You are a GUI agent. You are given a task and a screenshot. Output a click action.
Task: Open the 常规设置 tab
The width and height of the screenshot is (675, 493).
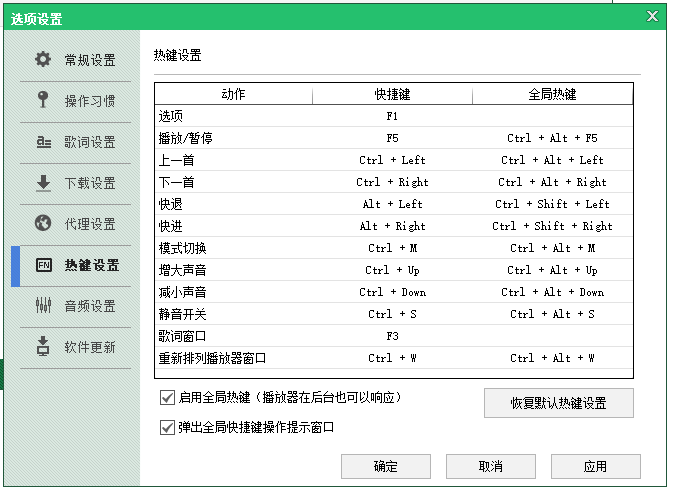[x=90, y=60]
